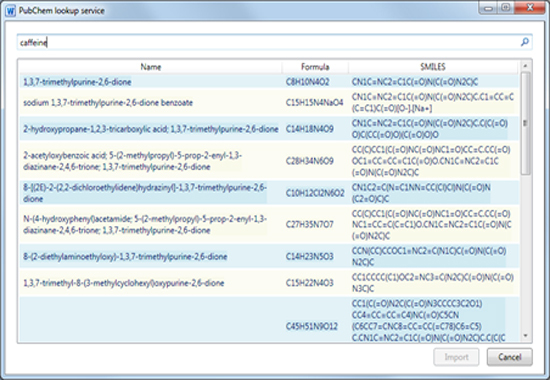Select the sodium 1,3,7-trimethylpurine-2,6-dione benzoate row
Image resolution: width=550 pixels, height=380 pixels.
tap(269, 102)
